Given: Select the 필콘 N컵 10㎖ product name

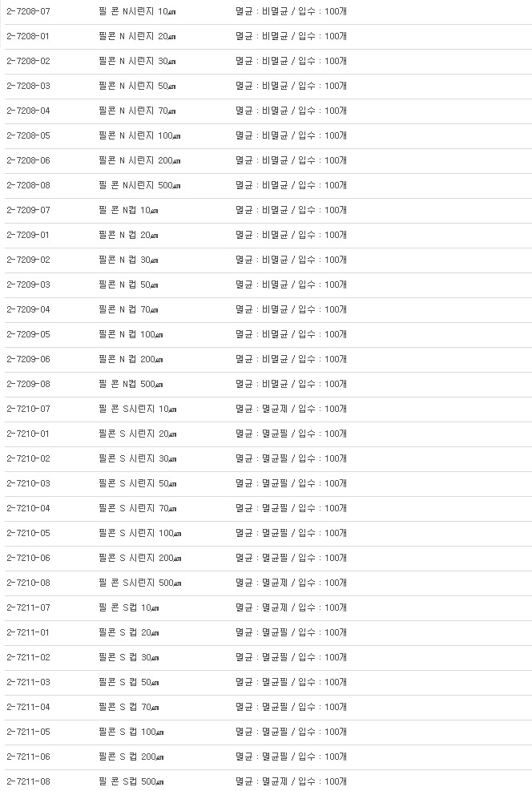Looking at the screenshot, I should [128, 211].
